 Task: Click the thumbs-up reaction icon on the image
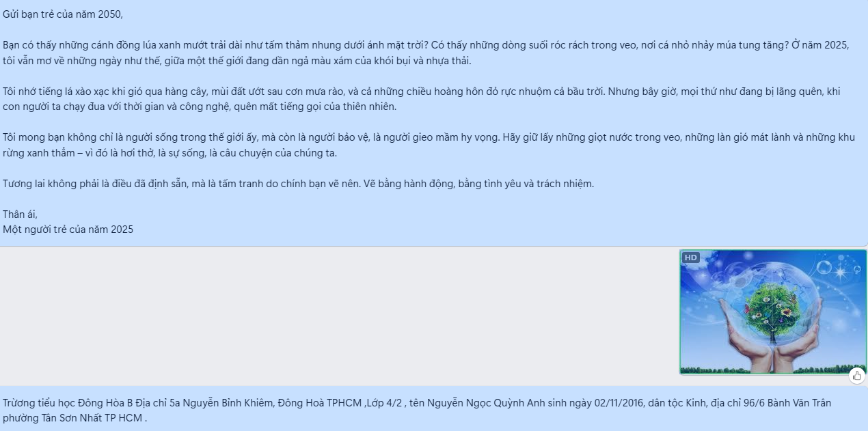coord(857,376)
